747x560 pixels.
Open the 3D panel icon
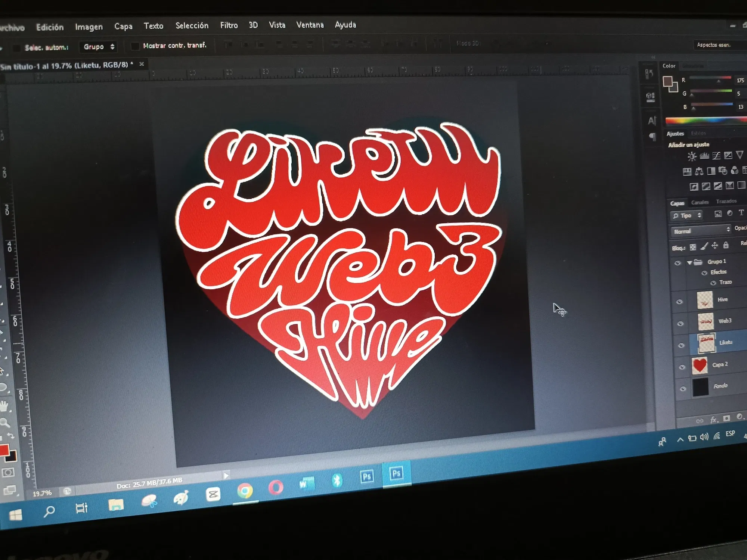click(650, 97)
